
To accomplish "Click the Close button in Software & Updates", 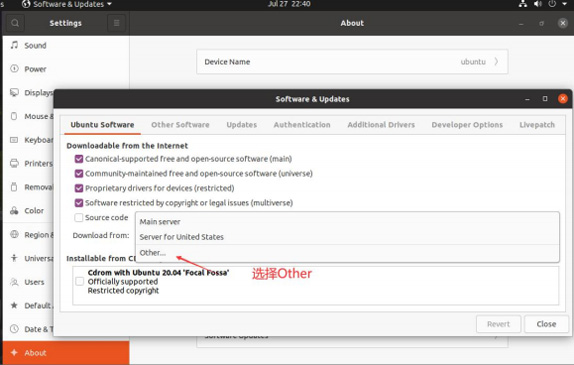I will (546, 324).
